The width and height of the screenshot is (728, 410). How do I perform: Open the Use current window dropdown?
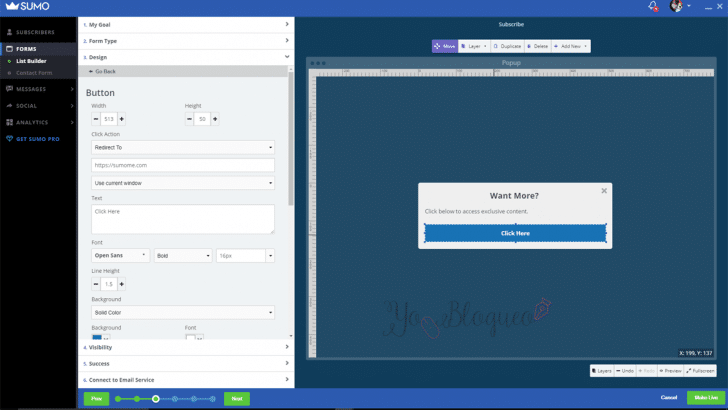[x=183, y=183]
